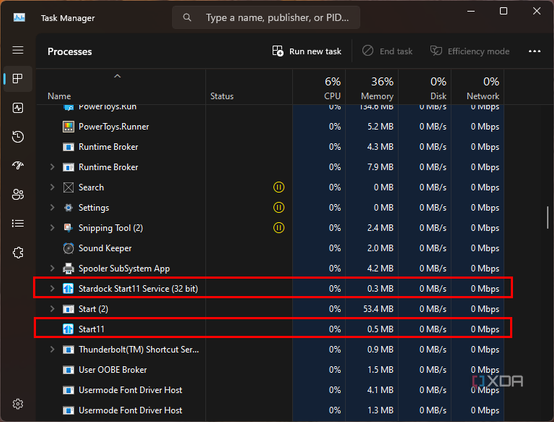
Task: Open the hamburger navigation menu
Action: [18, 50]
